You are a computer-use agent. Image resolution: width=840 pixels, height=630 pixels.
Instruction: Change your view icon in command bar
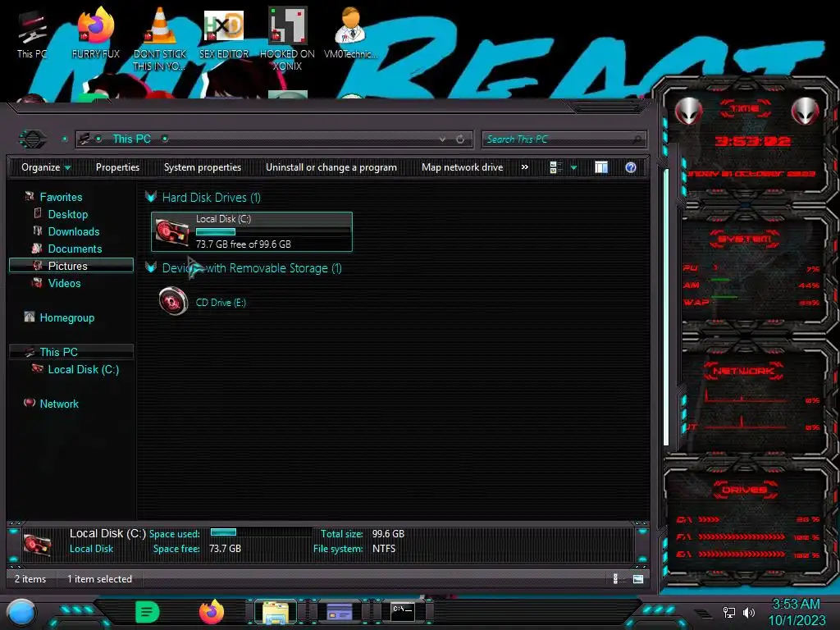555,167
